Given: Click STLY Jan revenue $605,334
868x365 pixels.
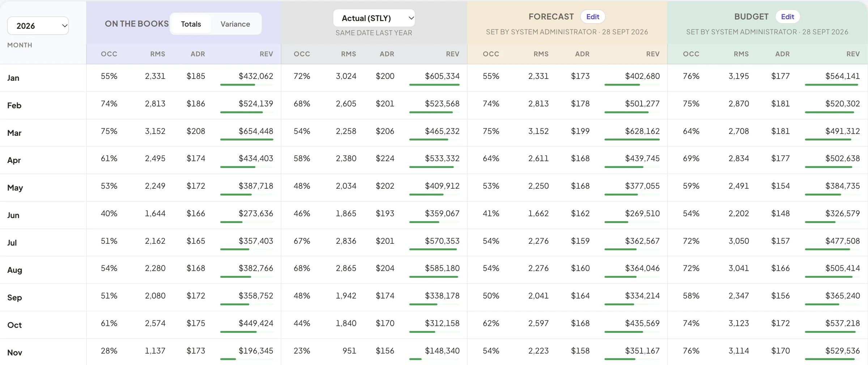Looking at the screenshot, I should click(442, 76).
